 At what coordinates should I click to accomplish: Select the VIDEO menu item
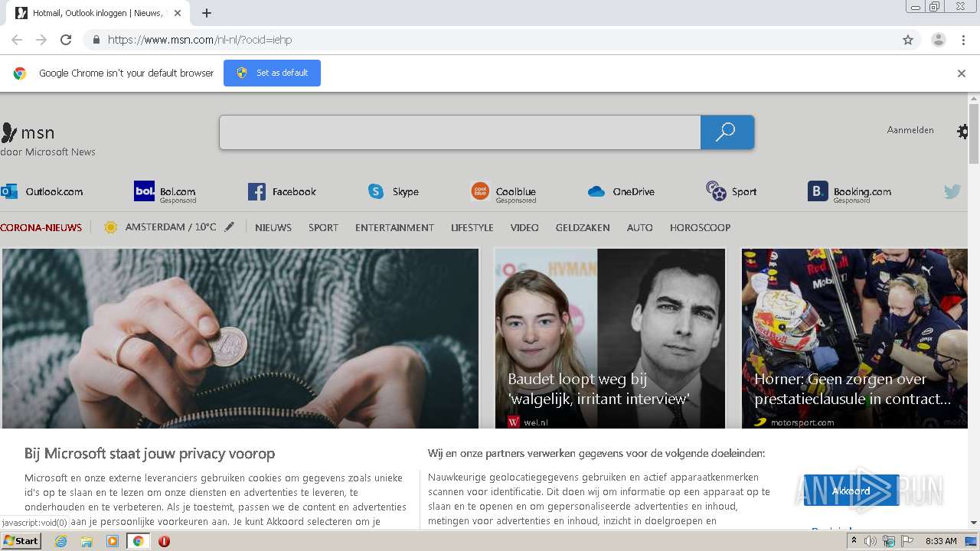pyautogui.click(x=524, y=227)
